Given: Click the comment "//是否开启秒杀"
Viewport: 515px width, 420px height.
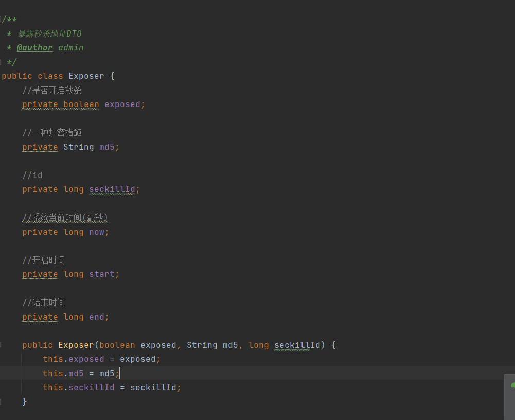Looking at the screenshot, I should click(x=52, y=91).
